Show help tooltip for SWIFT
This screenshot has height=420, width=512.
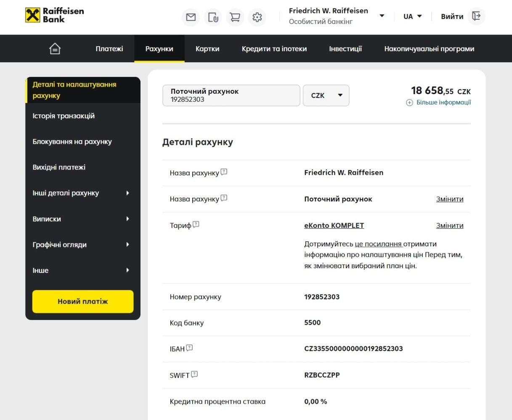[x=194, y=374]
